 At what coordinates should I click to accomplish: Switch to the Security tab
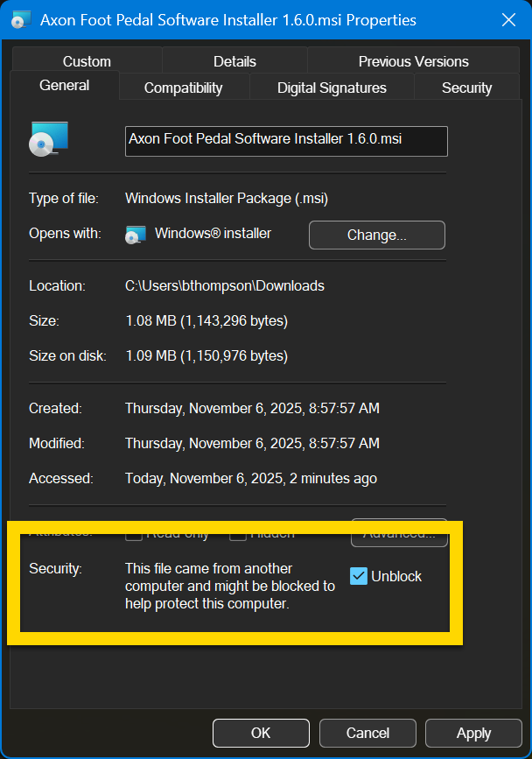466,88
